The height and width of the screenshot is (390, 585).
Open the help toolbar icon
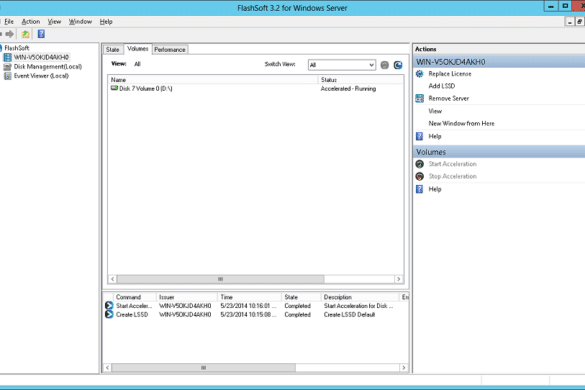[41, 34]
